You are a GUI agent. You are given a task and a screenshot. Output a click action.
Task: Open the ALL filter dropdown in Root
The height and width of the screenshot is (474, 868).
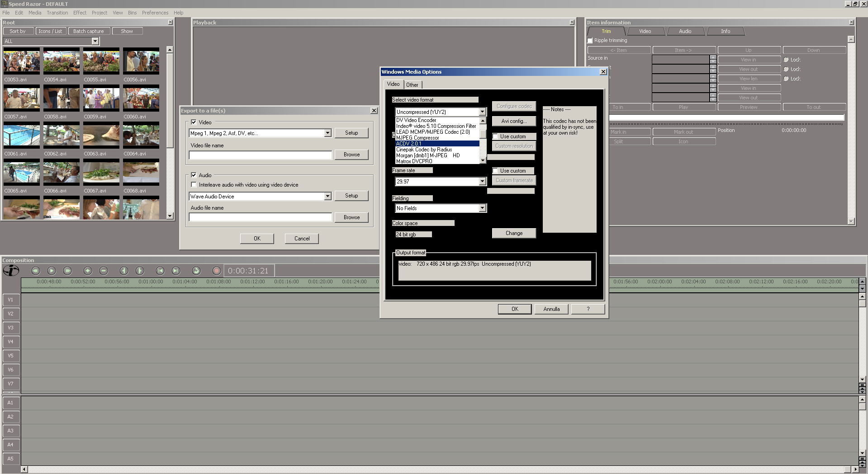click(x=95, y=41)
